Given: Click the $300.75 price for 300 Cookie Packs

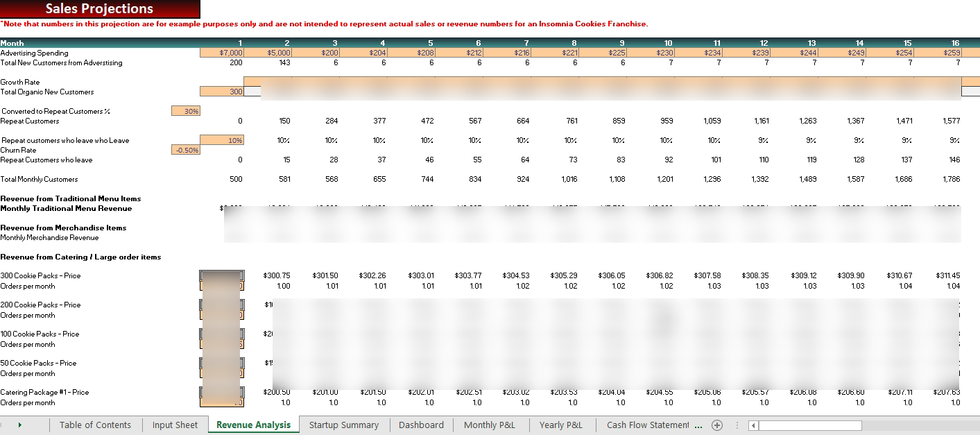Looking at the screenshot, I should [277, 275].
